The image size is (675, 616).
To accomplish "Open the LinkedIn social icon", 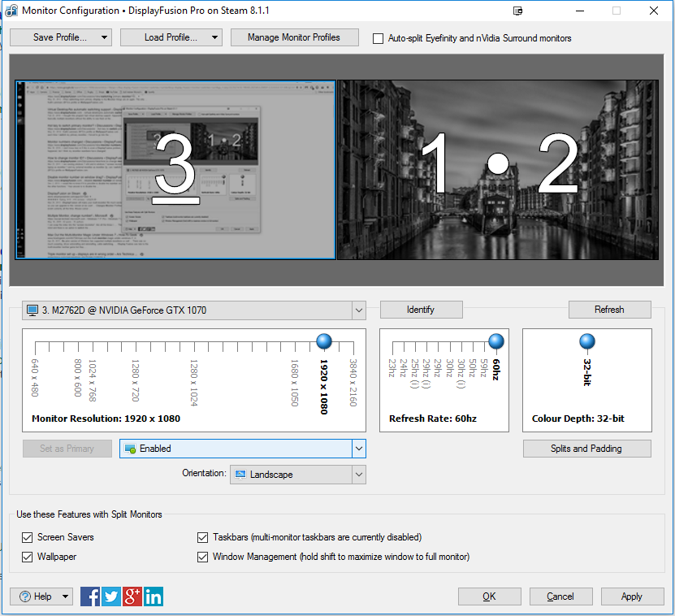I will 154,596.
